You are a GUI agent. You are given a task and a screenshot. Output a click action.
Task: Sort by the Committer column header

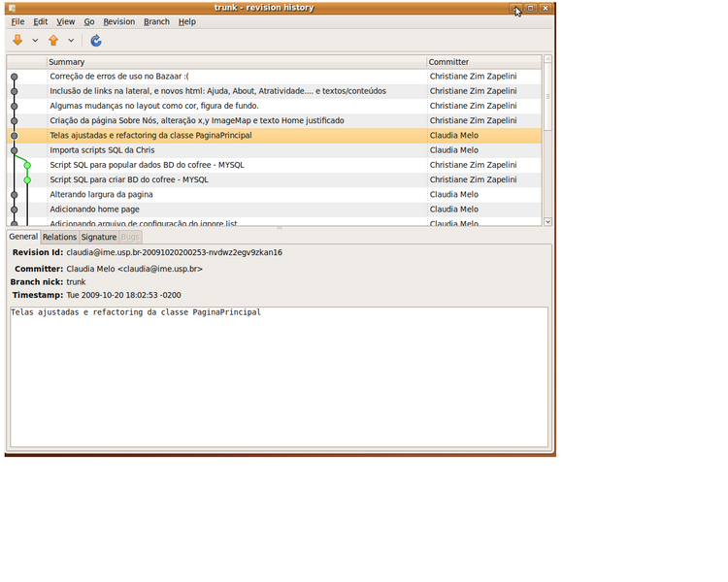(483, 62)
